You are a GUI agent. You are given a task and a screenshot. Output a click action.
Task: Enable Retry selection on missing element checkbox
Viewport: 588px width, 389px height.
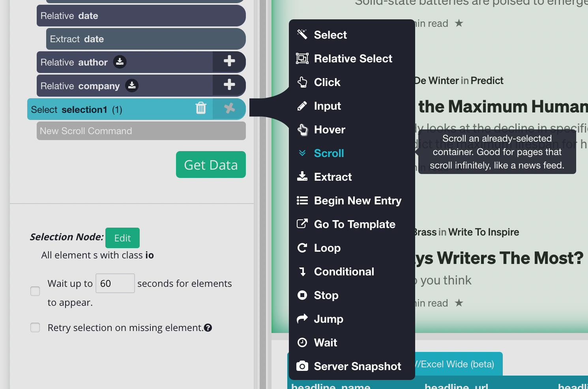[35, 327]
